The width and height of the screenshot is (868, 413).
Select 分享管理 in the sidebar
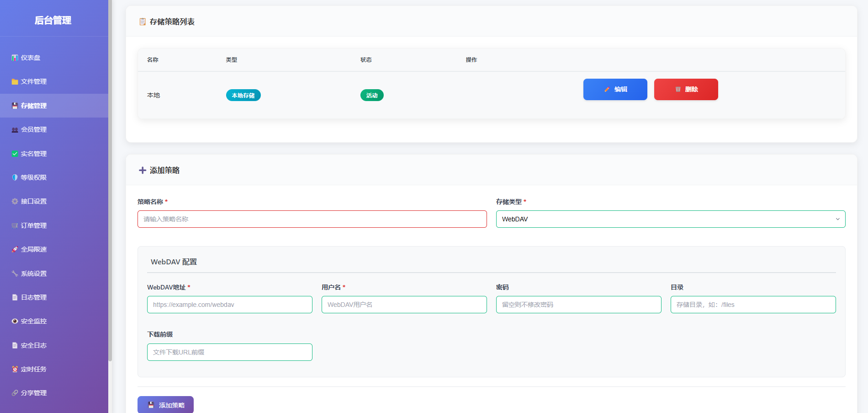pos(33,393)
